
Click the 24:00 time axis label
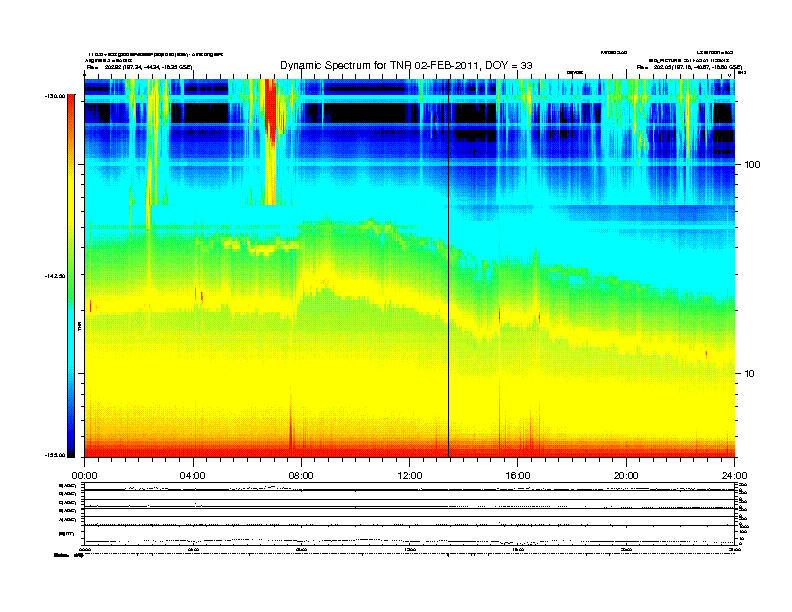734,476
